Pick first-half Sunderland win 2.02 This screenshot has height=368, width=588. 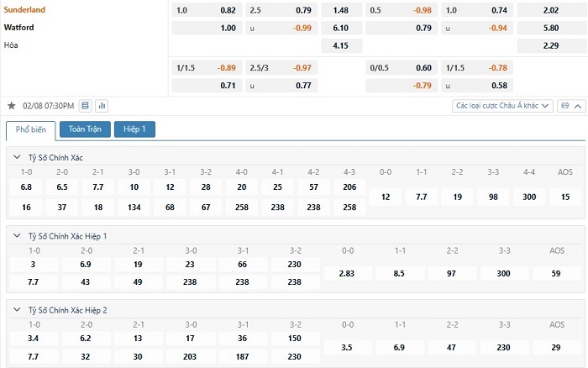pyautogui.click(x=551, y=10)
